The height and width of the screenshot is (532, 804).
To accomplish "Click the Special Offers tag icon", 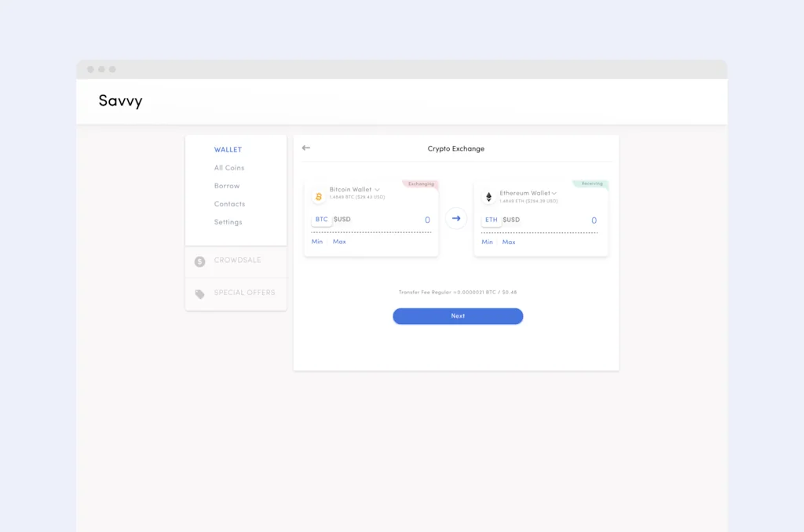I will coord(199,293).
